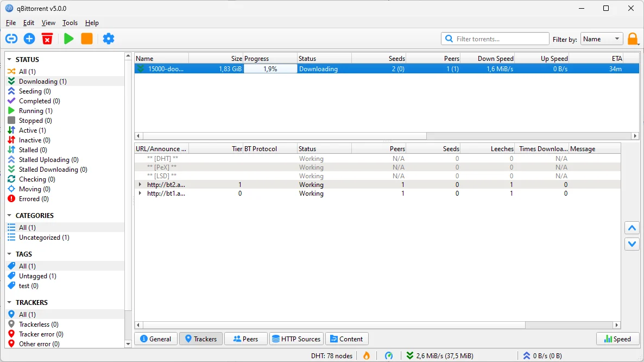Click torrent list horizontal scrollbar right arrow
644x362 pixels.
click(x=635, y=135)
